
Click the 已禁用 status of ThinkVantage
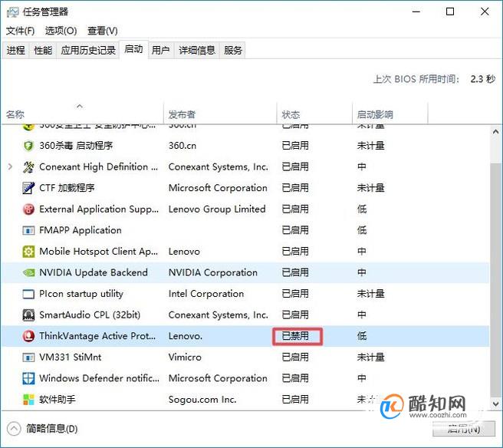(295, 336)
